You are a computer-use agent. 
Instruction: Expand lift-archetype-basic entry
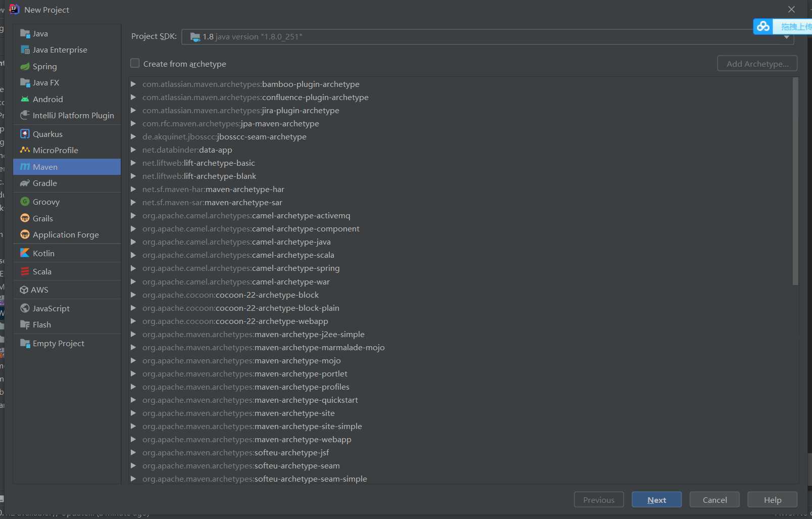[133, 163]
